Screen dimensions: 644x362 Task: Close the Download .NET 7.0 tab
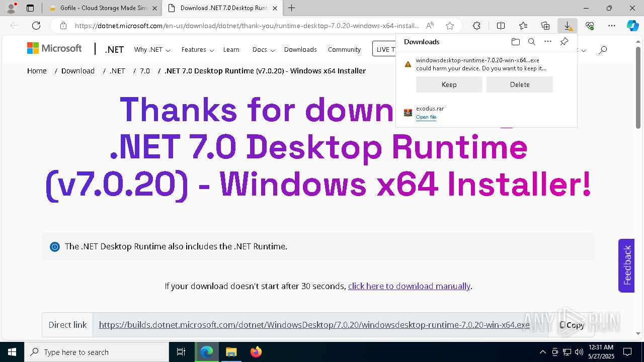[x=275, y=8]
